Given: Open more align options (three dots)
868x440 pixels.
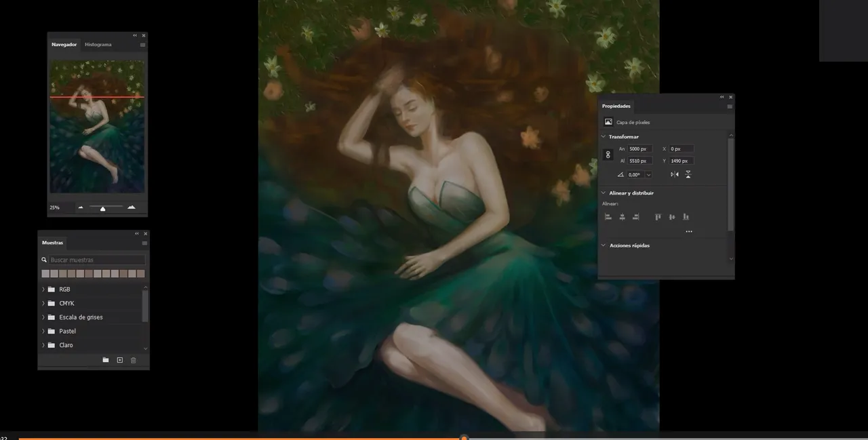Looking at the screenshot, I should click(x=689, y=232).
